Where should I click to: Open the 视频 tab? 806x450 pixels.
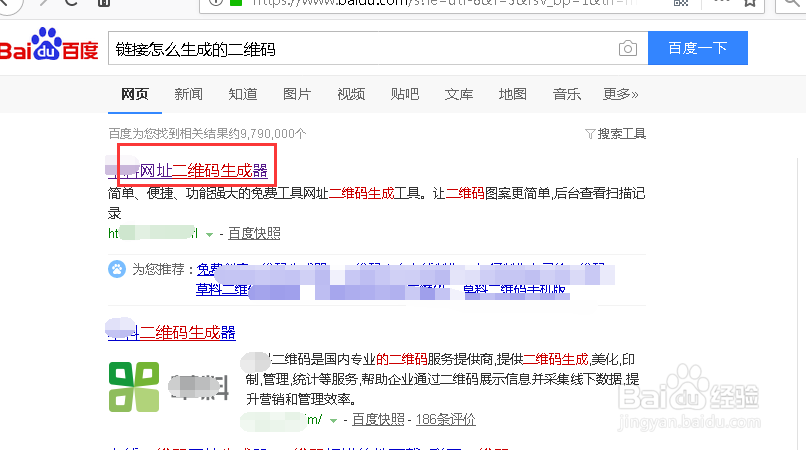pyautogui.click(x=351, y=94)
